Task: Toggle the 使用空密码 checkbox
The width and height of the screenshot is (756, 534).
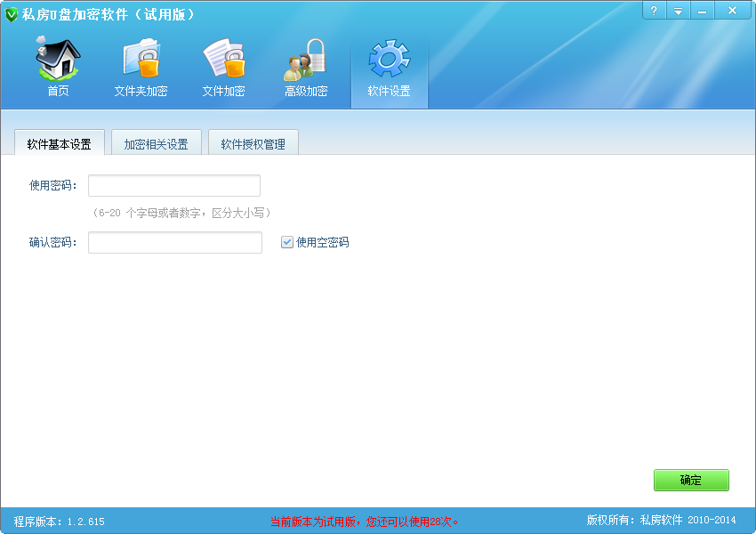Action: 287,242
